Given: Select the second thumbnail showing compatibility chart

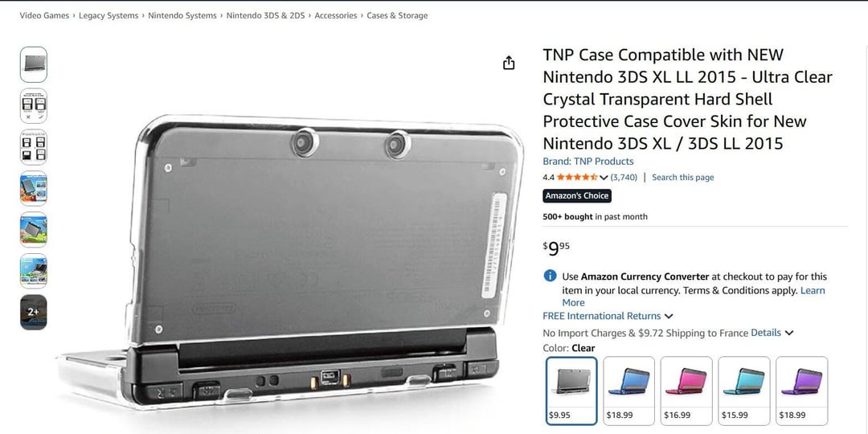Looking at the screenshot, I should pyautogui.click(x=34, y=106).
